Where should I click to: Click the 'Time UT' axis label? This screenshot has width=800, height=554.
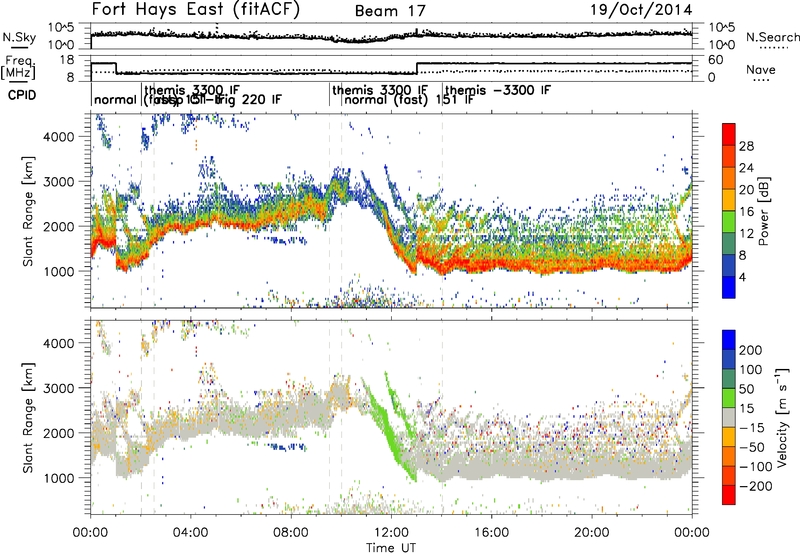click(x=391, y=547)
